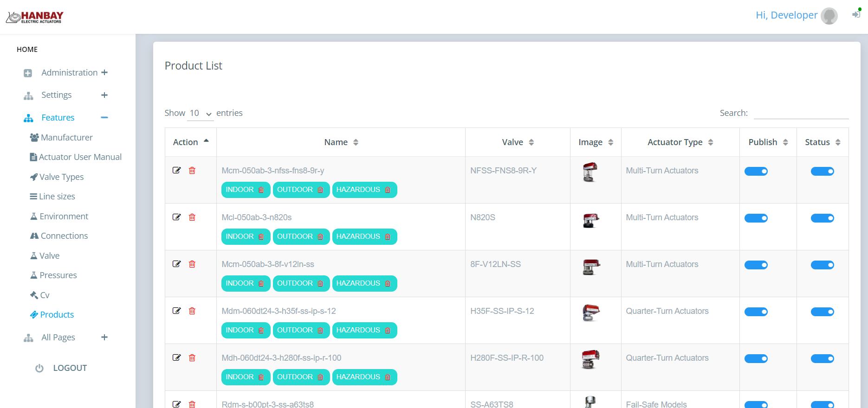Screen dimensions: 868x408
Task: Edit the Mcm-050ab-3-8f-v12ln-ss product
Action: (x=176, y=264)
